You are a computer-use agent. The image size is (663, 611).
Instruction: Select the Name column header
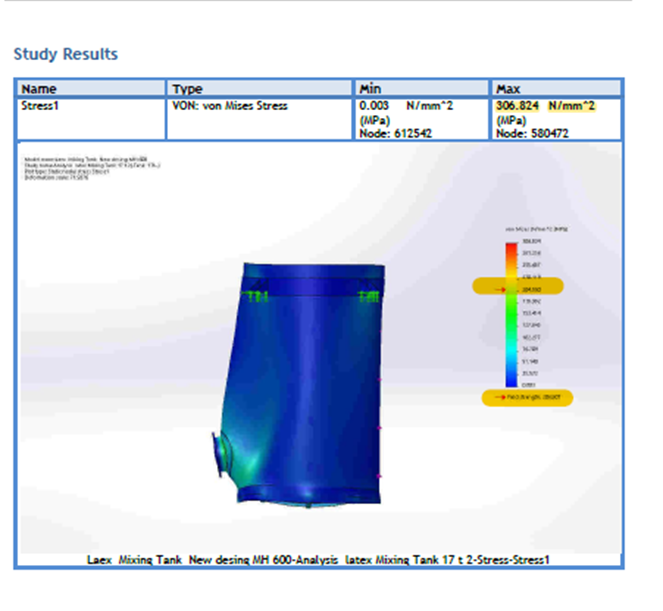(x=39, y=89)
